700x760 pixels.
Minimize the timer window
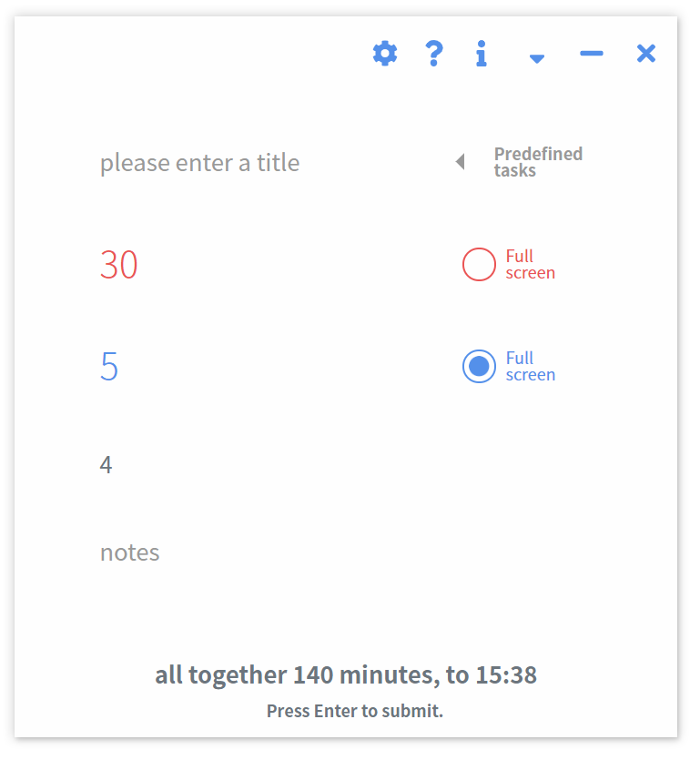pos(592,54)
